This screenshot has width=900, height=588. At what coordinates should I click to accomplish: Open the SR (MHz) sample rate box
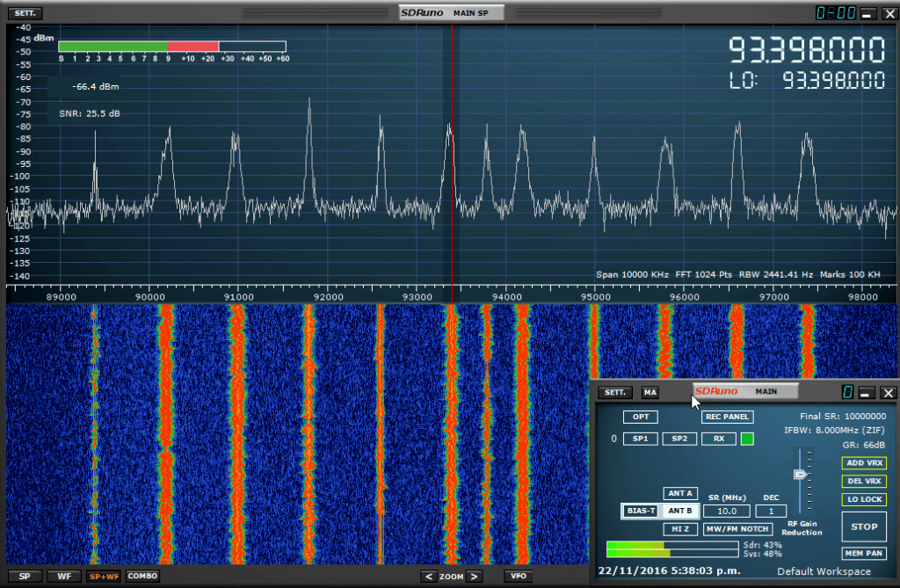(726, 511)
